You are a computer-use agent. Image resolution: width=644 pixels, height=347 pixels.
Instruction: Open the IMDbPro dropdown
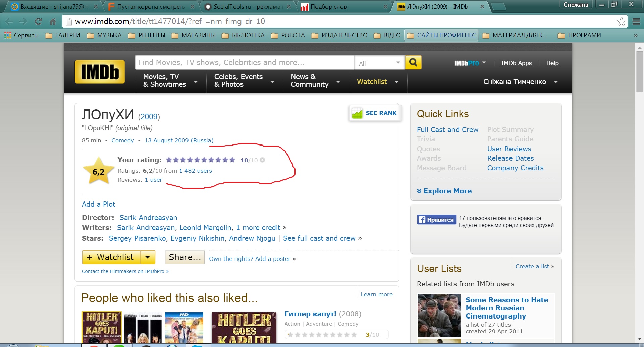470,63
